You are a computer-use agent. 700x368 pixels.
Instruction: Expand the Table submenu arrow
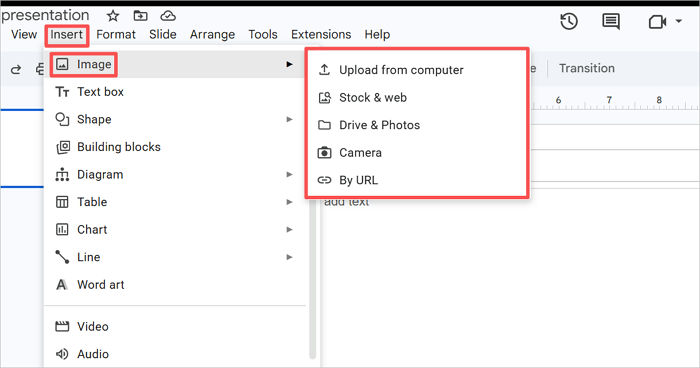pyautogui.click(x=289, y=202)
